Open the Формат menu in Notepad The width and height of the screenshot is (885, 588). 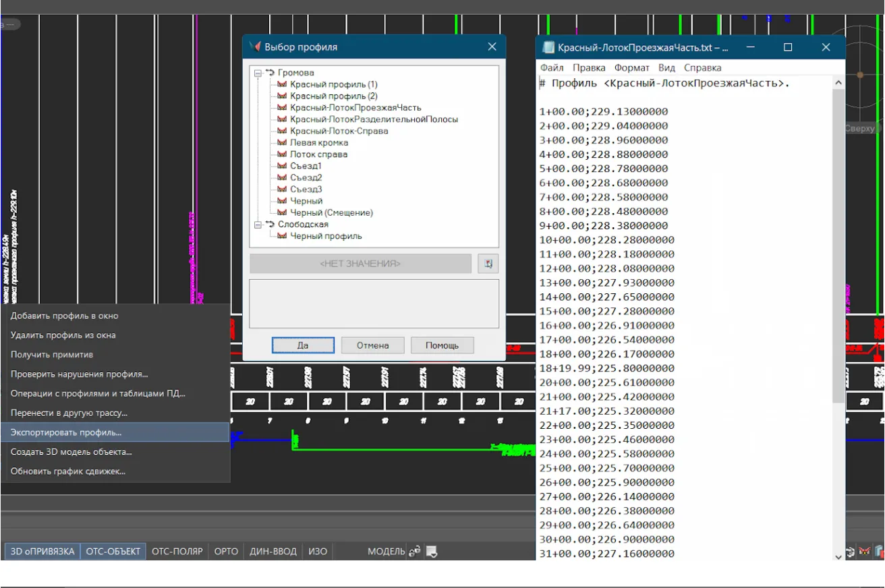tap(631, 67)
